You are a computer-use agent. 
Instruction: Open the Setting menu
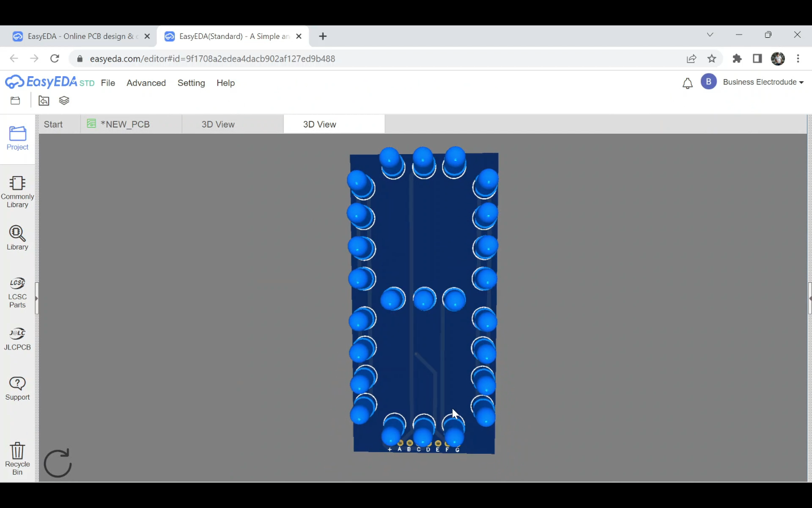click(191, 83)
